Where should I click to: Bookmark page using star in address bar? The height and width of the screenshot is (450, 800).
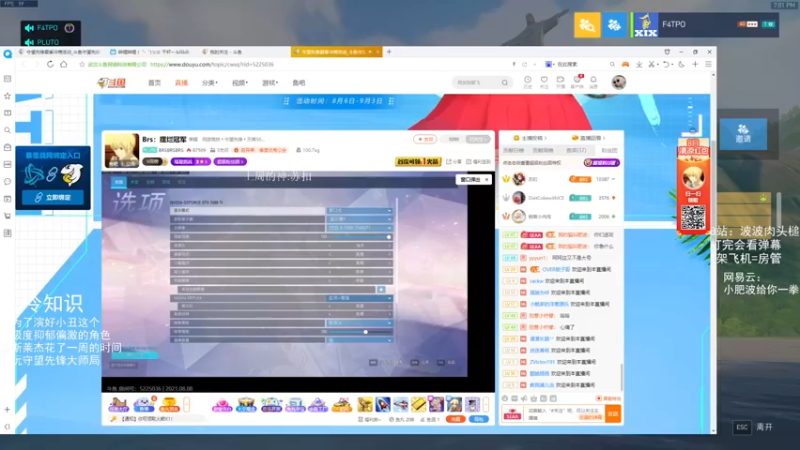click(x=82, y=64)
